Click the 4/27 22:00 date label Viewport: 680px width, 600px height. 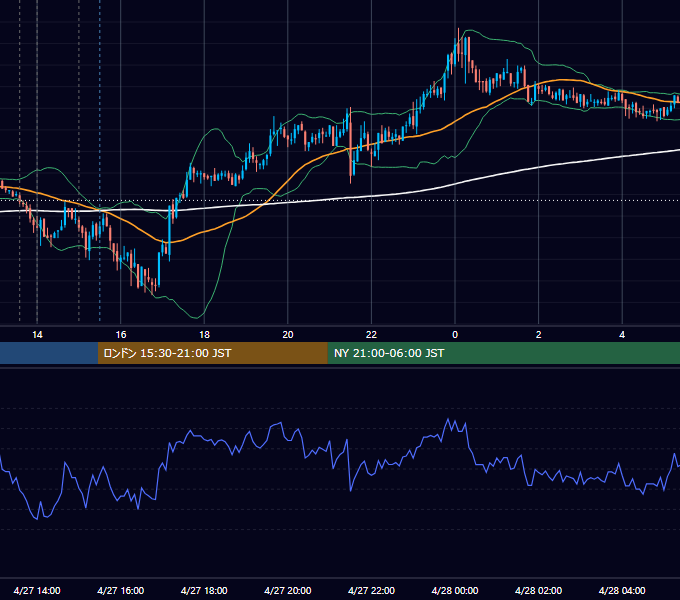click(x=372, y=590)
